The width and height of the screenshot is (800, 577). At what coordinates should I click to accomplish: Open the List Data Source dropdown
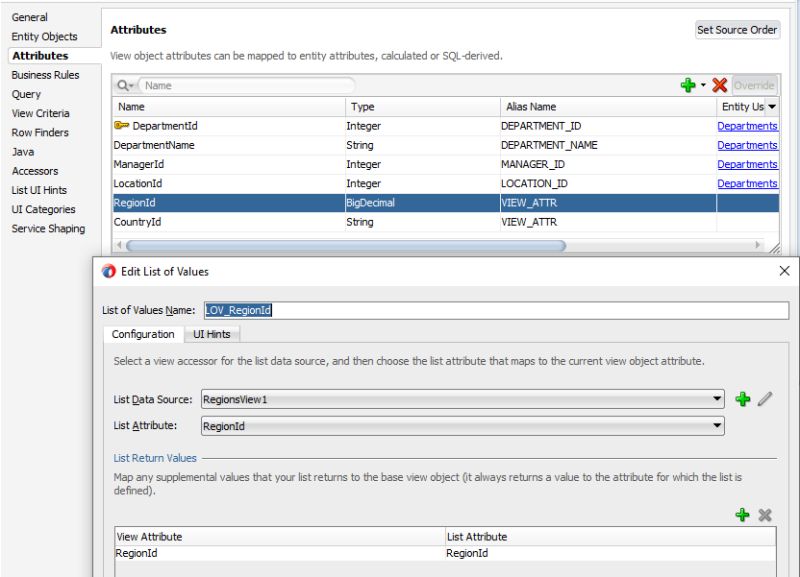click(719, 397)
